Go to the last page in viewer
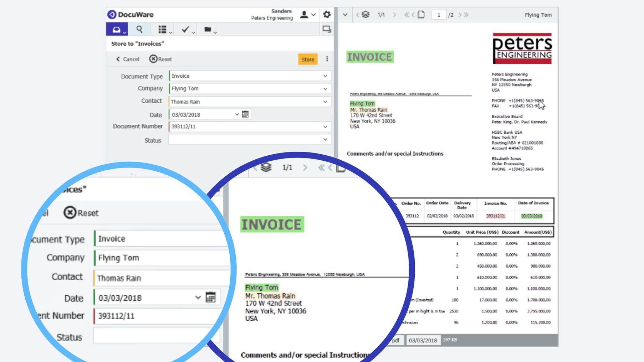This screenshot has width=644, height=362. pos(466,15)
